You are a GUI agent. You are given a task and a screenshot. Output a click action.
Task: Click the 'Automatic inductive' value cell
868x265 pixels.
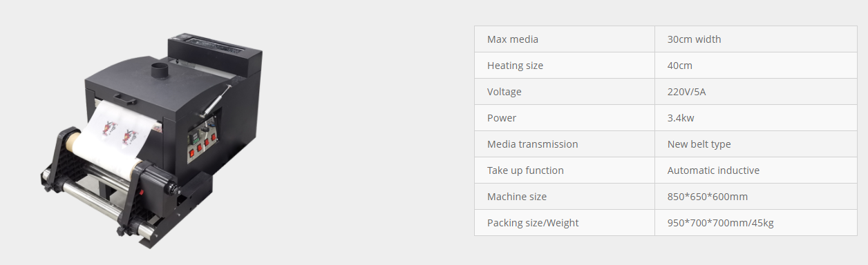coord(756,170)
